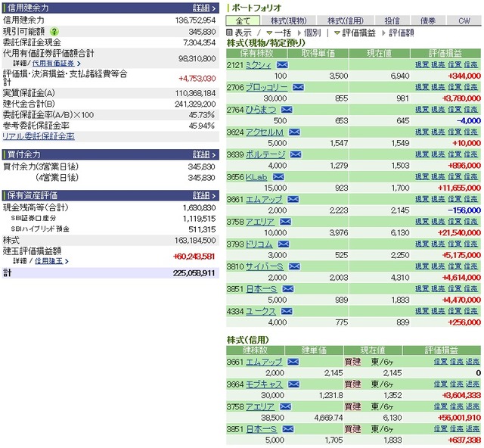
Task: Open 詳細 for the 信用建余力 panel
Action: point(203,8)
